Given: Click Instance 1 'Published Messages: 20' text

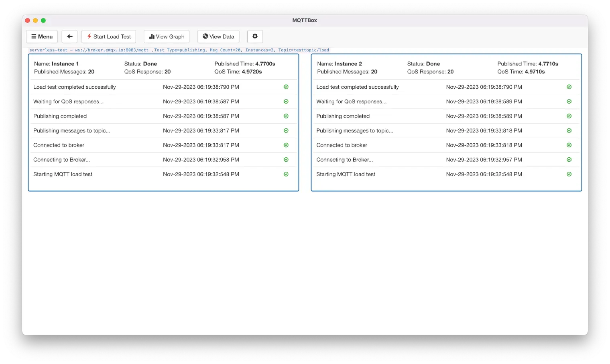Looking at the screenshot, I should [x=64, y=72].
